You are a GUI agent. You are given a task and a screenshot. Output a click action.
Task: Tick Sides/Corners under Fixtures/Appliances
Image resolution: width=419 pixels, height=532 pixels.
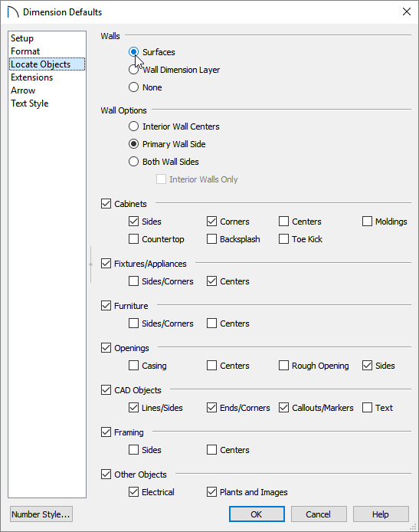(133, 281)
